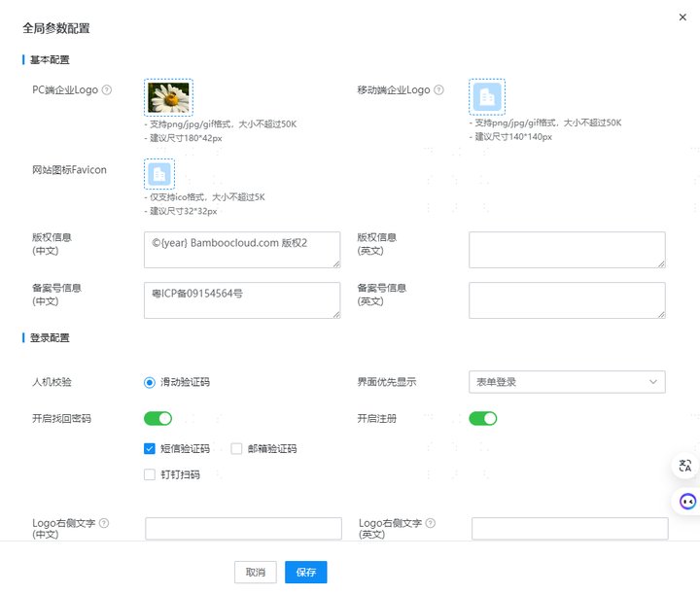Upload a website Favicon icon
The height and width of the screenshot is (594, 700).
click(x=159, y=174)
